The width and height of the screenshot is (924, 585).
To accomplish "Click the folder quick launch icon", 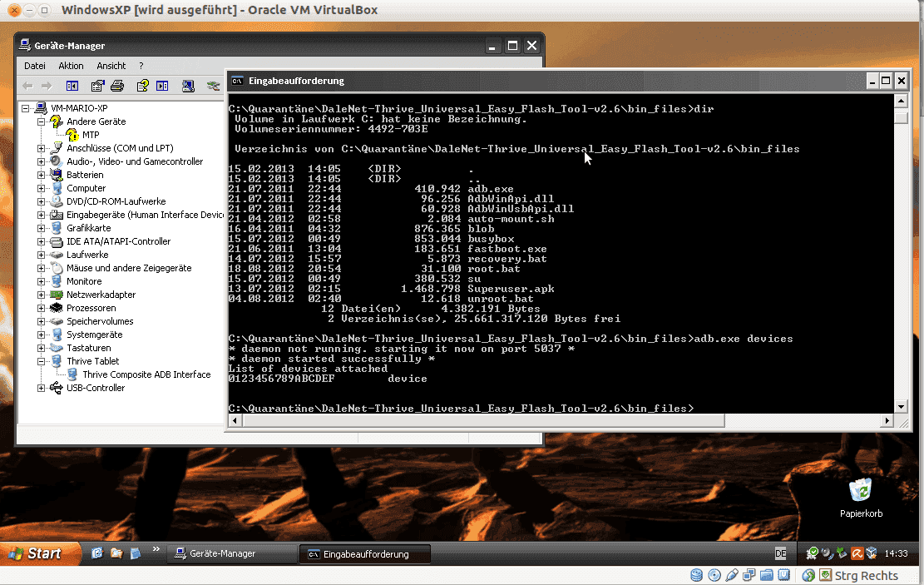I will [x=116, y=553].
